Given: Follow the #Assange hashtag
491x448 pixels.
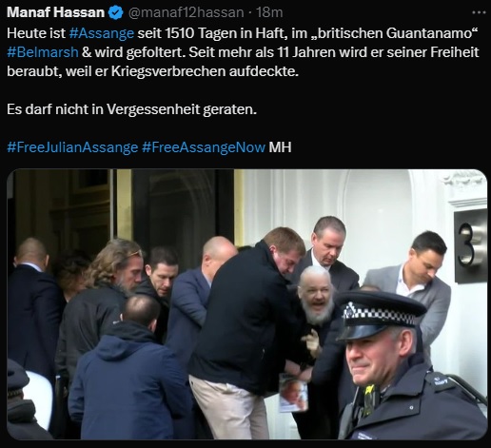Looking at the screenshot, I should (x=102, y=33).
